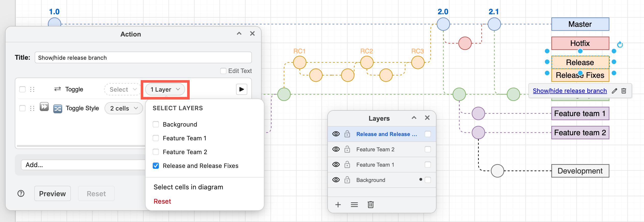This screenshot has height=222, width=644.
Task: Check Feature Team 1 in Select Layers
Action: 156,138
